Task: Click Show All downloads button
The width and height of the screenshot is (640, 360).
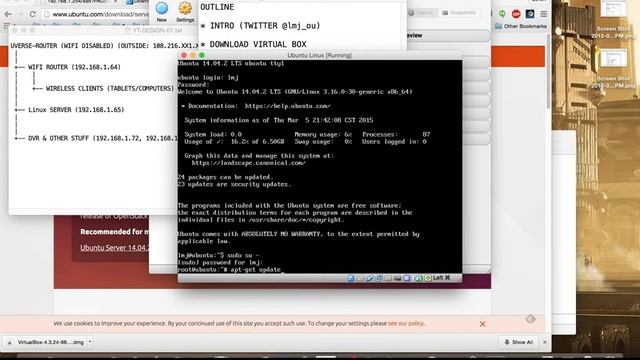Action: (x=518, y=342)
